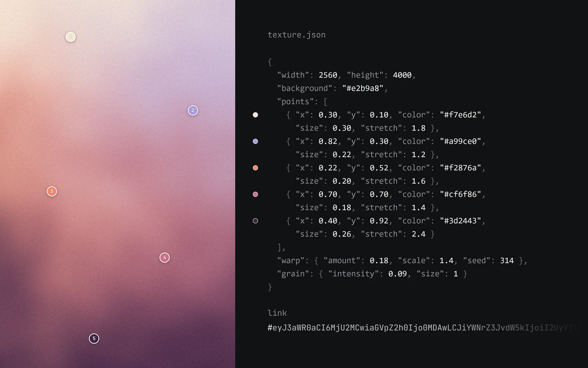
Task: Click the color value "#f7e6d2"
Action: point(460,115)
